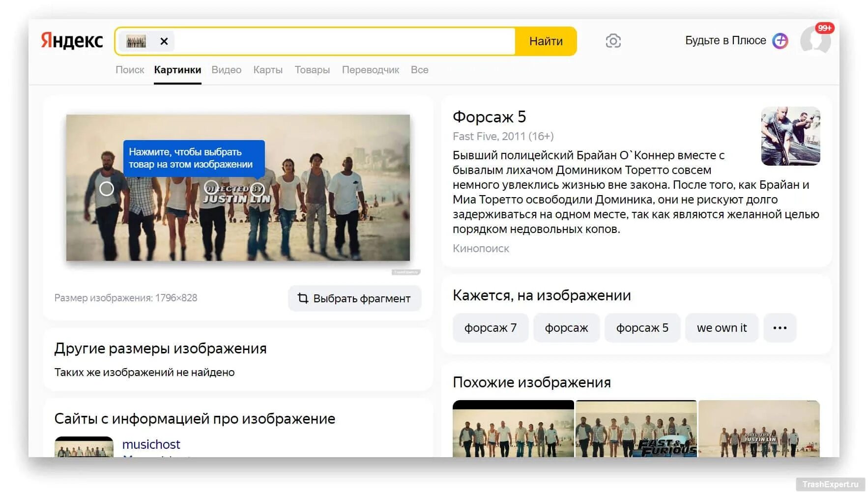The image size is (868, 494).
Task: Click the Другие размеры изображения heading
Action: click(160, 349)
